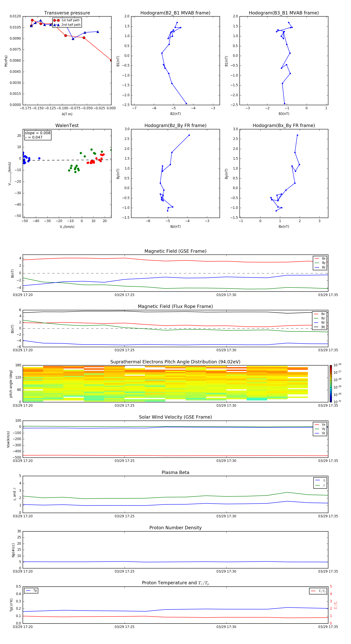
Task: Click '03/29 17:25' tick under the GSE magnetic field plot
Action: (124, 295)
